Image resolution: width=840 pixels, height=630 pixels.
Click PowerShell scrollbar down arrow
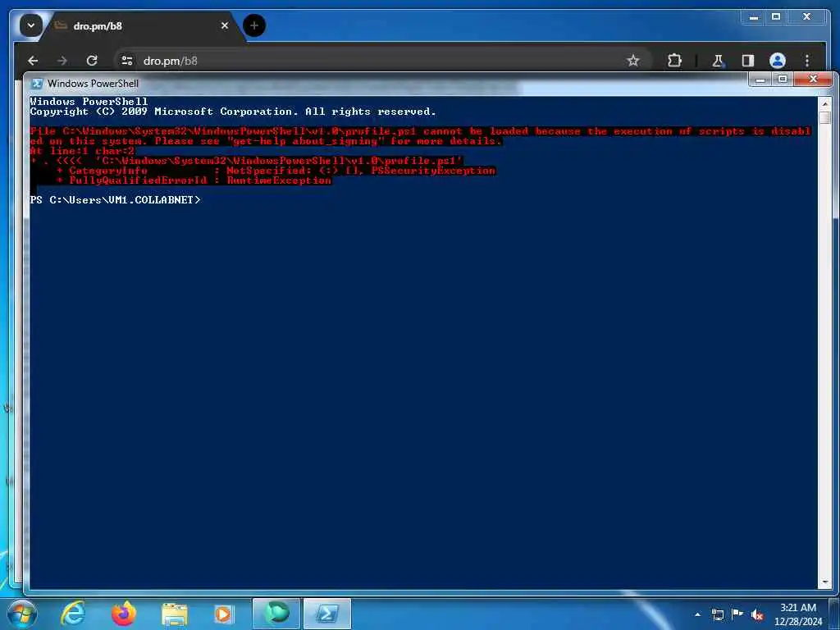pos(825,582)
